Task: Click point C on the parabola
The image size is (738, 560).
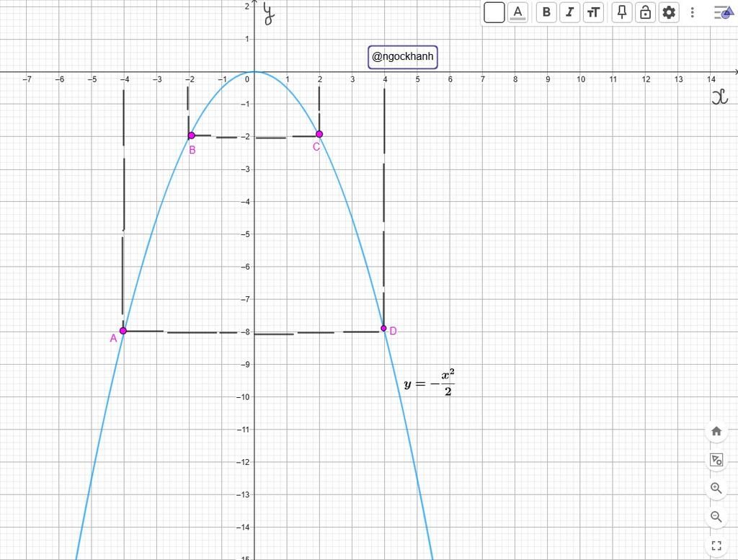Action: [x=319, y=134]
